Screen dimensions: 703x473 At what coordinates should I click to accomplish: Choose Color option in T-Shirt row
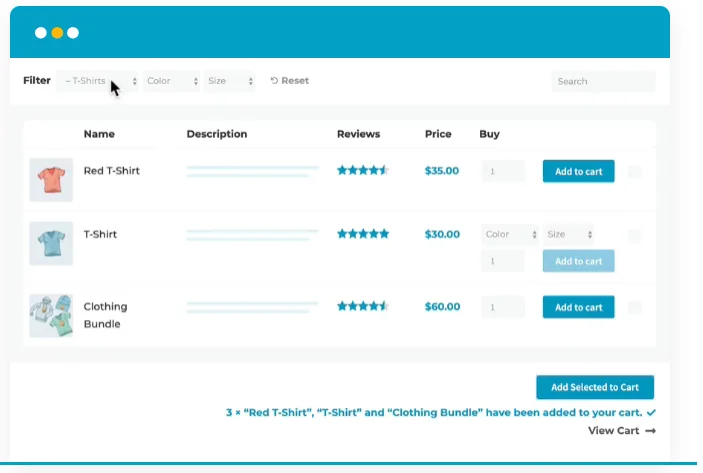click(x=510, y=234)
